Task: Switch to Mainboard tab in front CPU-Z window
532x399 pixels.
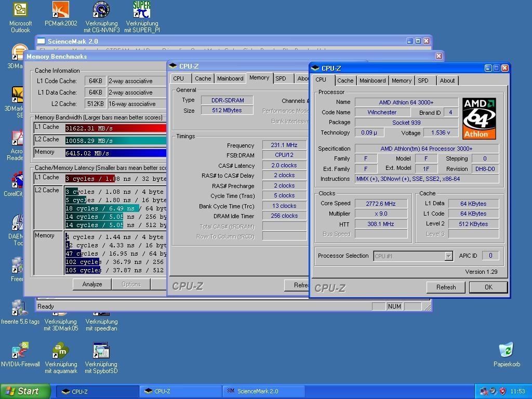Action: click(373, 81)
